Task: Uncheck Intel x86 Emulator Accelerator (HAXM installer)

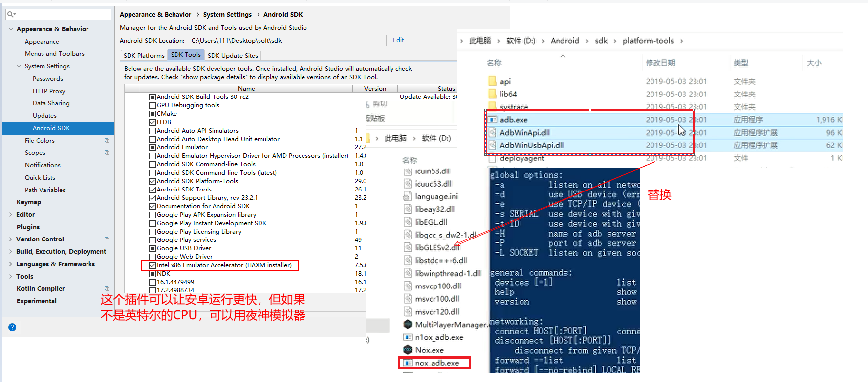Action: tap(153, 265)
